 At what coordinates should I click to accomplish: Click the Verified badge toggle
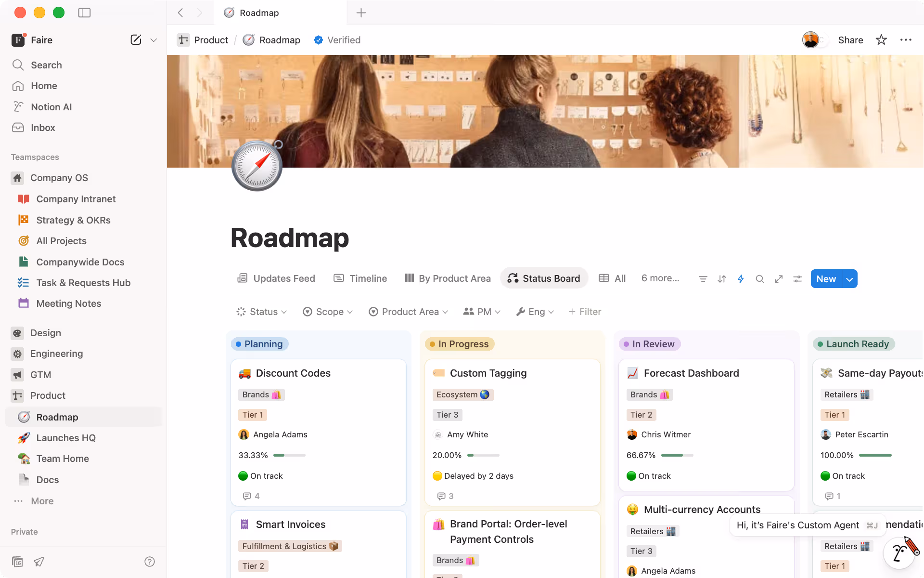click(x=337, y=40)
